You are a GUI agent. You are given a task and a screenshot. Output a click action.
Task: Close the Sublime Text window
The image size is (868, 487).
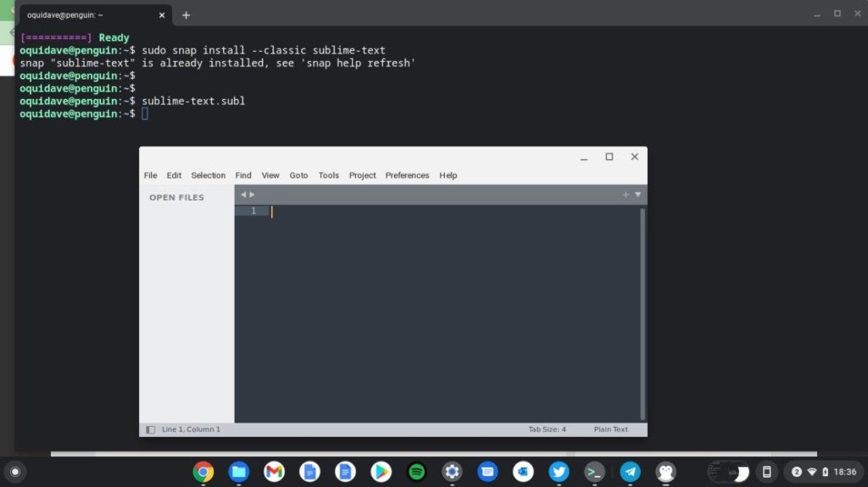[634, 157]
